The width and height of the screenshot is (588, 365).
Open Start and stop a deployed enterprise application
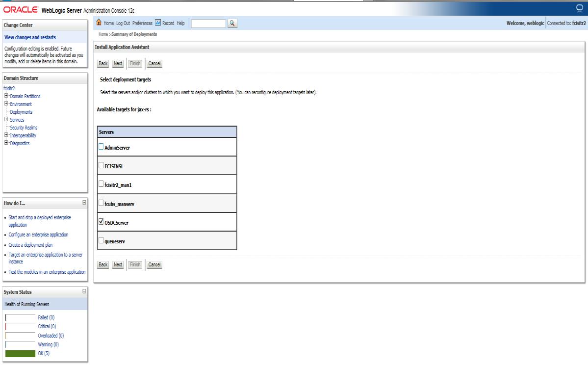(x=39, y=221)
